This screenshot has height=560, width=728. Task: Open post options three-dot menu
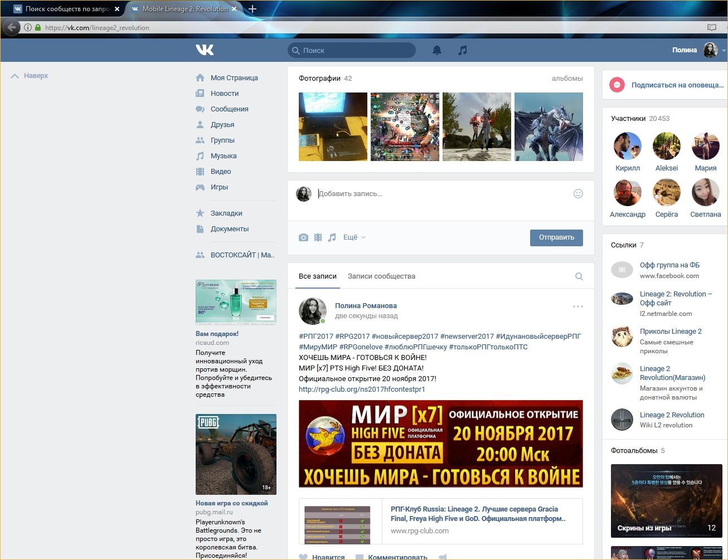click(x=578, y=306)
